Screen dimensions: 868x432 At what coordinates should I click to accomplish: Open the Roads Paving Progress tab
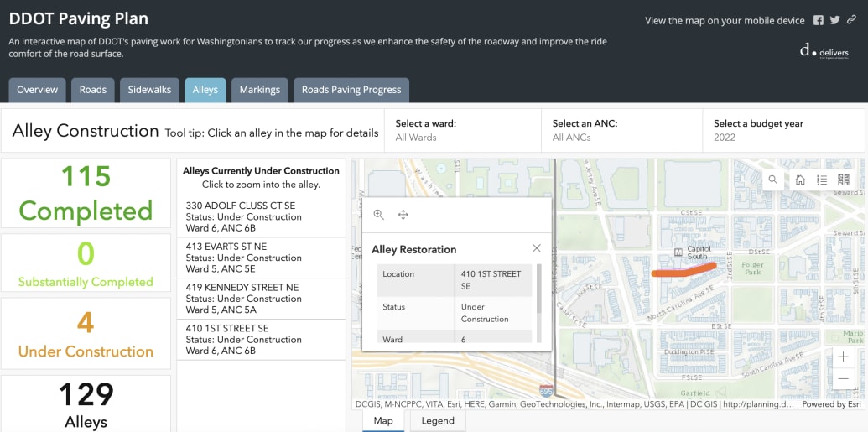351,90
